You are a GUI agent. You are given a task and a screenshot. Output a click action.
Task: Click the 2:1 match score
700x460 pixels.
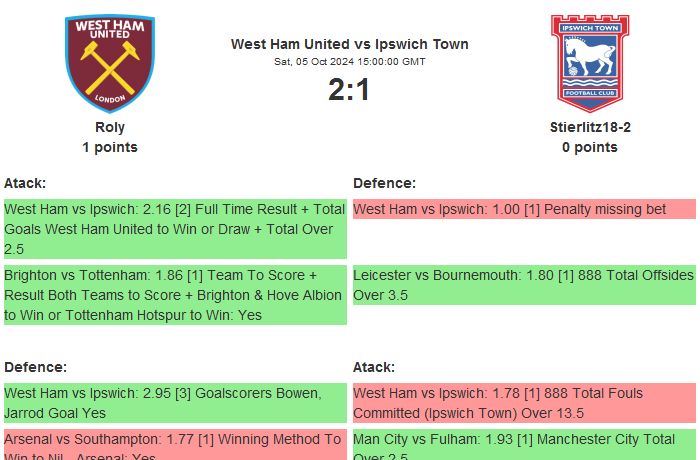(x=349, y=90)
